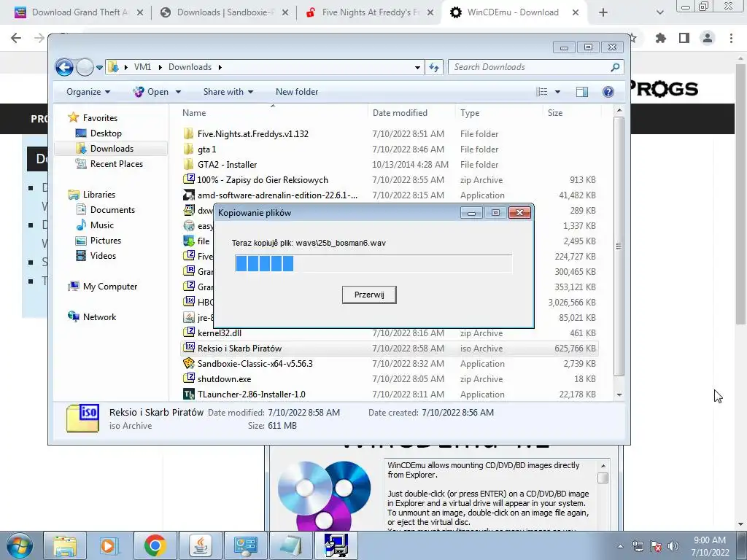Switch to Downloads | Sandboxie tab
Viewport: 747px width, 560px height.
[224, 12]
